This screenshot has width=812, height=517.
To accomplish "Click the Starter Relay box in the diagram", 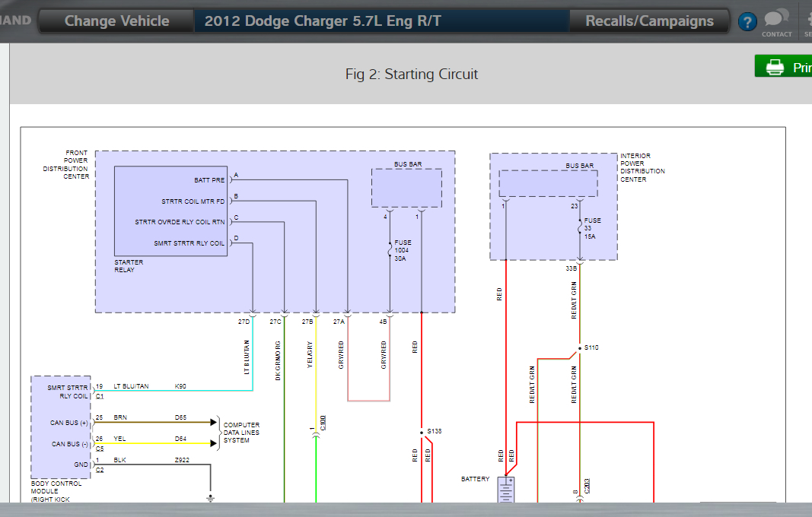I will point(170,211).
